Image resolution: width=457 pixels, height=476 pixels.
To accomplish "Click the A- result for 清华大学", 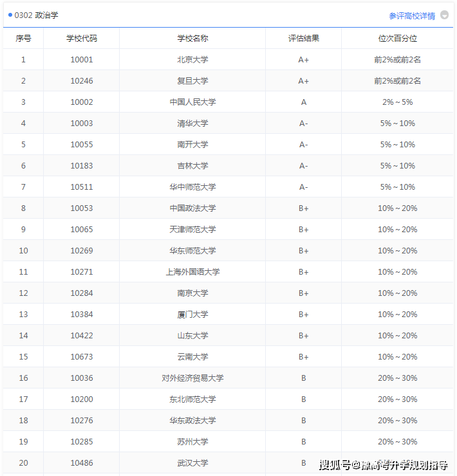I will click(304, 124).
